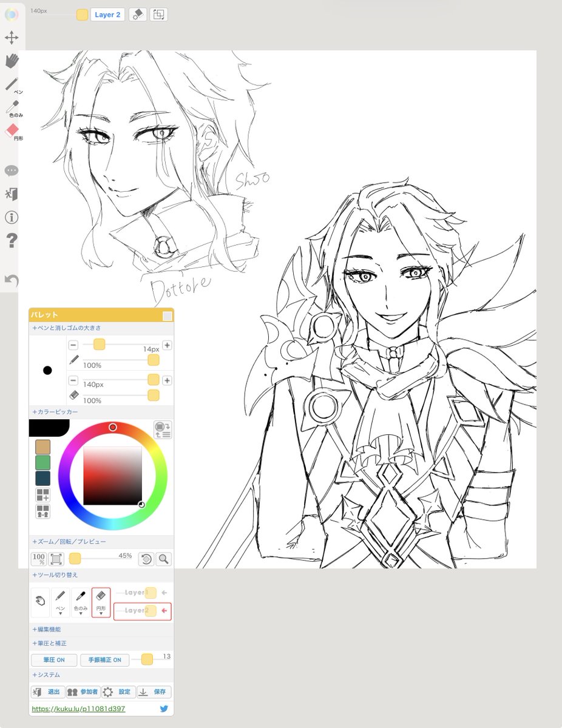Viewport: 562px width, 728px height.
Task: Click the stabilizer slider handle set to 13
Action: 147,659
